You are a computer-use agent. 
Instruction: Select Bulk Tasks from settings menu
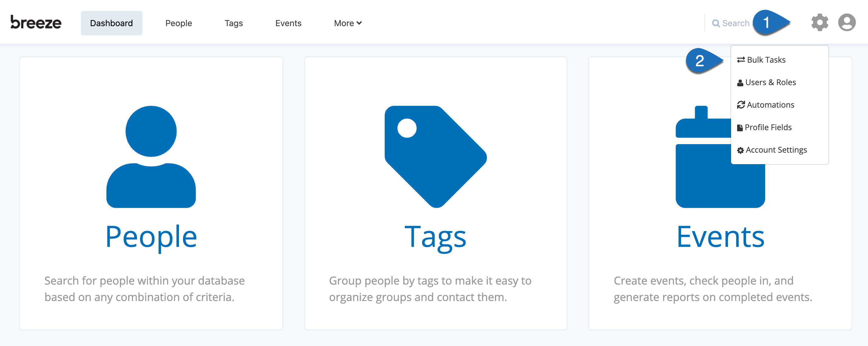pos(765,60)
